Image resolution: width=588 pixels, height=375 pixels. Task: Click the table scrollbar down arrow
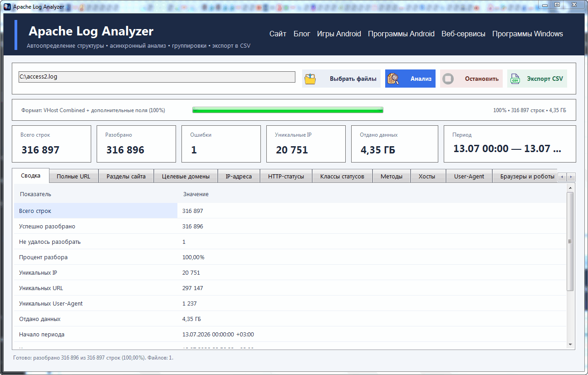click(570, 345)
